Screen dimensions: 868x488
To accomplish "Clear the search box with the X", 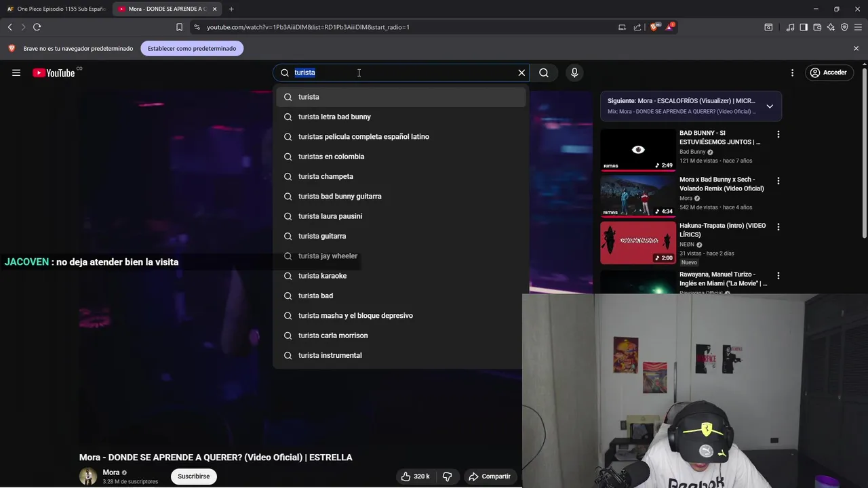I will (521, 73).
